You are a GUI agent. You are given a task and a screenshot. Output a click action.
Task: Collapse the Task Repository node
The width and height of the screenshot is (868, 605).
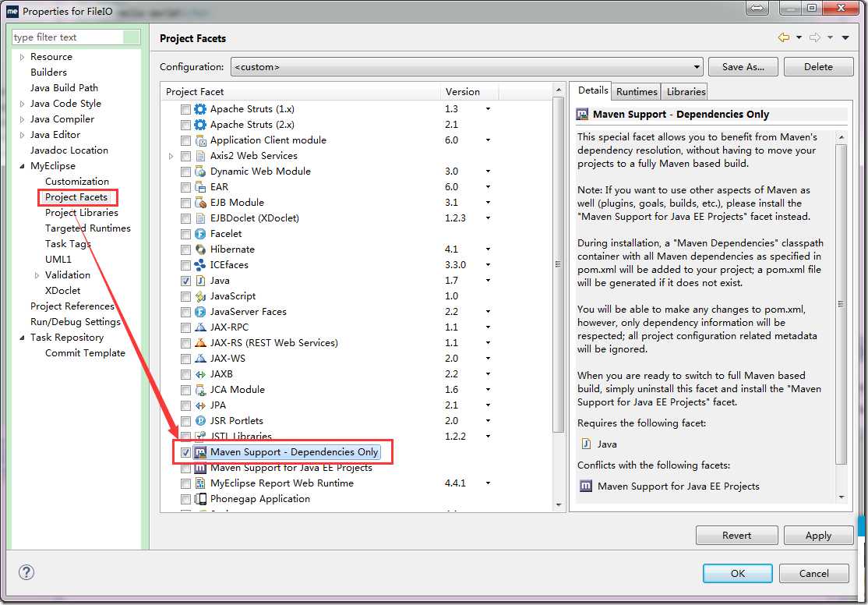click(22, 338)
